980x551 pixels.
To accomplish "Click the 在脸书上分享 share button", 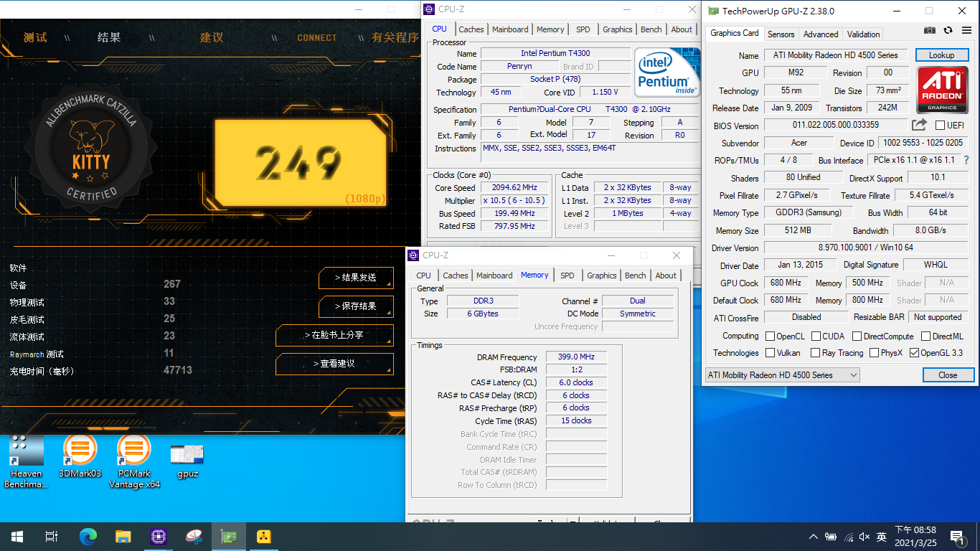I will [334, 335].
